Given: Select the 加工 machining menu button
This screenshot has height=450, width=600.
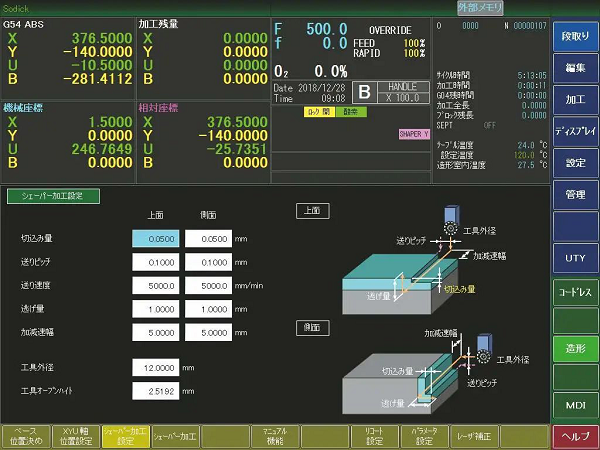Looking at the screenshot, I should pos(575,100).
